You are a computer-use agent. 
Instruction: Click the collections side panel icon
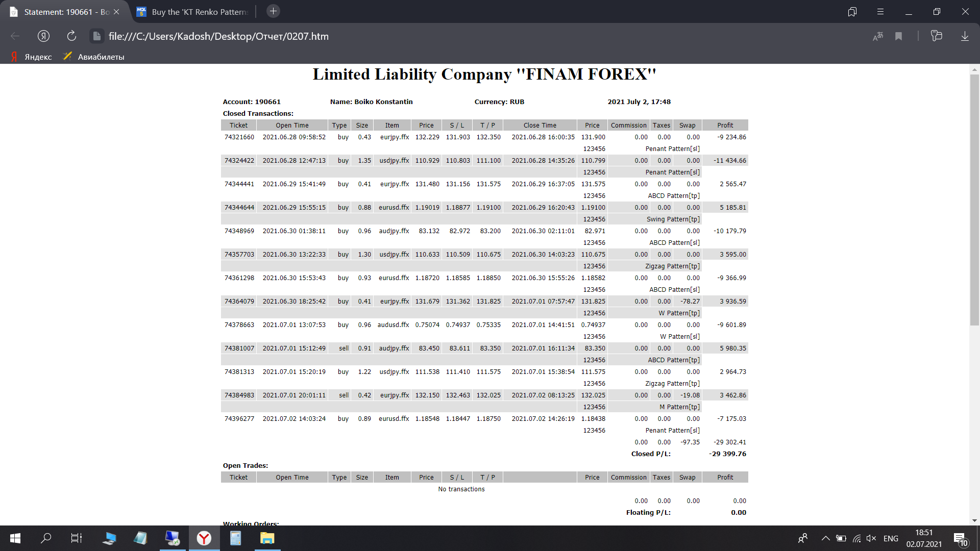coord(936,36)
